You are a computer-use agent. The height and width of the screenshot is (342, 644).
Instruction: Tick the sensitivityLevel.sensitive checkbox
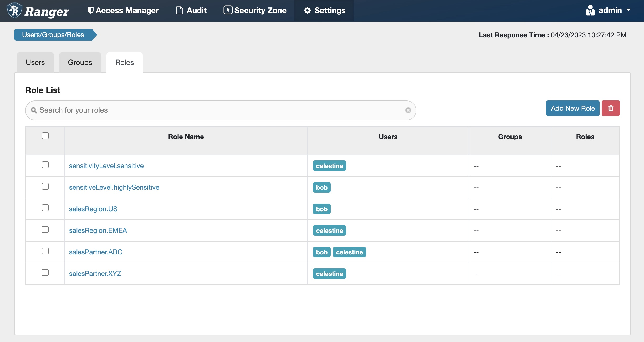45,165
